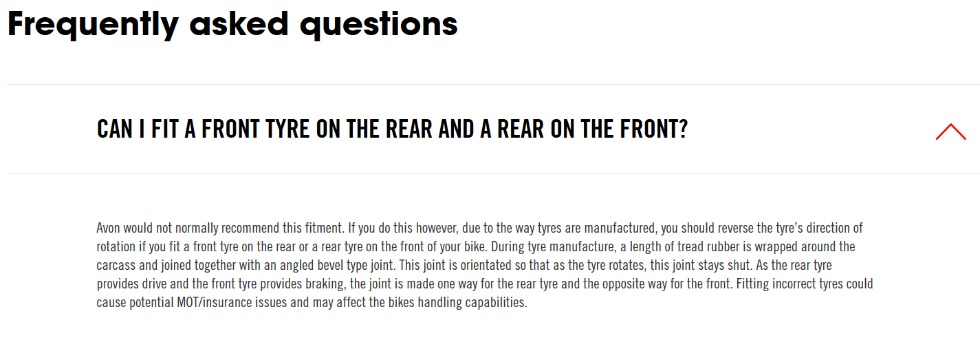Click the word Avon starting the answer
980x349 pixels.
[109, 228]
